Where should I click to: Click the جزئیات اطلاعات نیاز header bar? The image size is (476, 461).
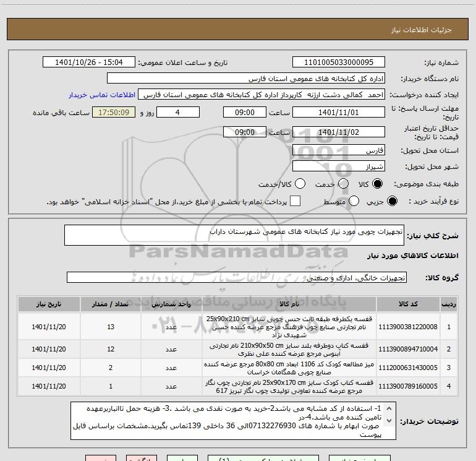(x=238, y=29)
